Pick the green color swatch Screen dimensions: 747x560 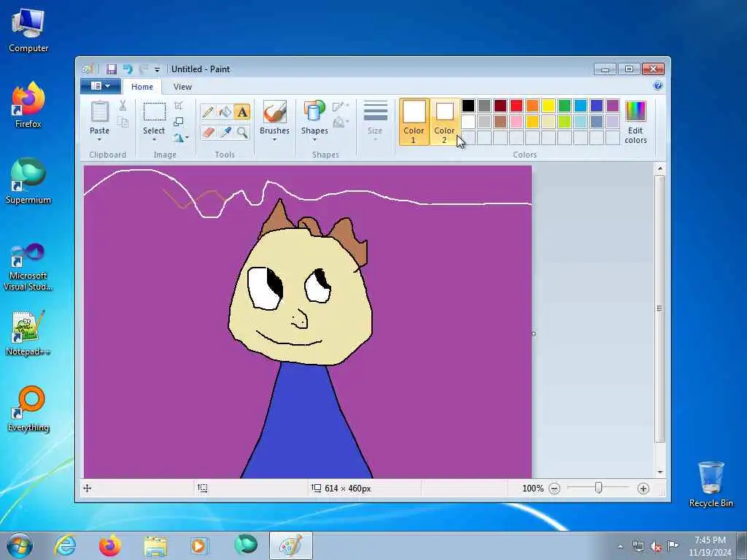565,105
